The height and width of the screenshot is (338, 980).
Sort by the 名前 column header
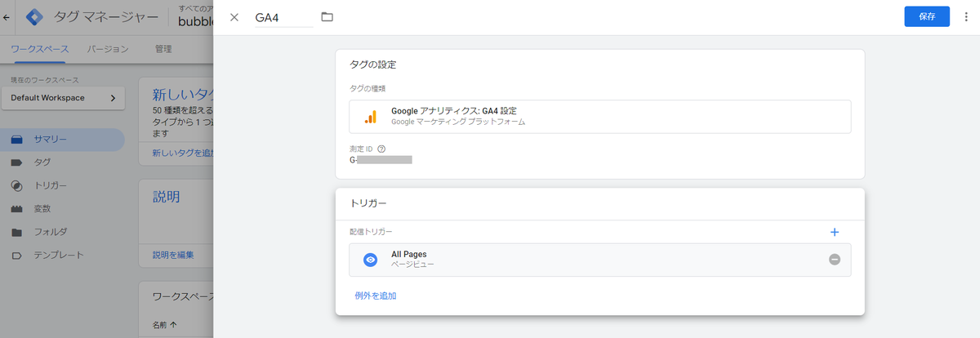pyautogui.click(x=165, y=325)
